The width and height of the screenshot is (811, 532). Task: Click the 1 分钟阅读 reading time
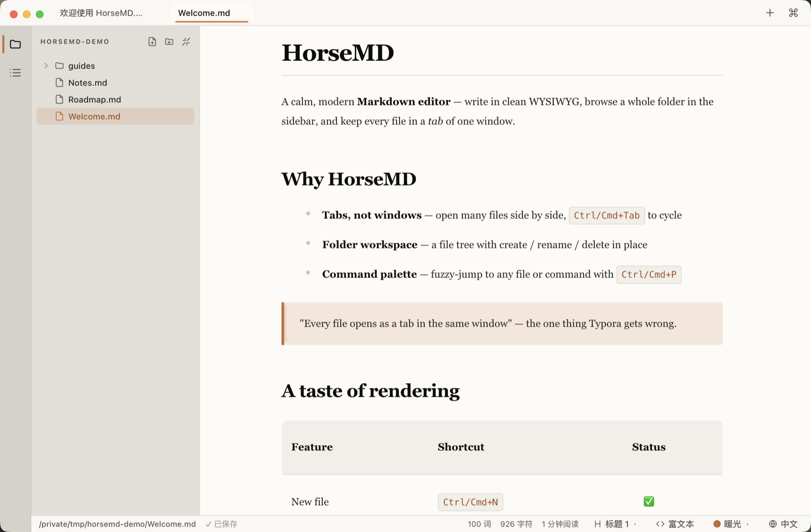(560, 524)
